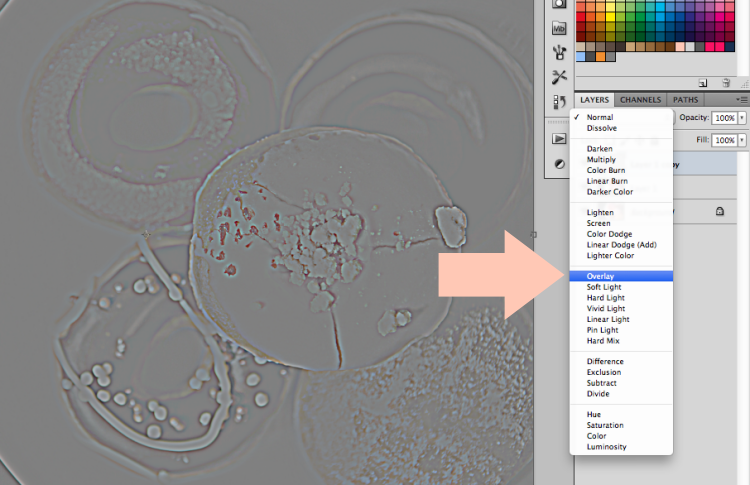This screenshot has width=750, height=485.
Task: Switch to the Paths tab
Action: coord(685,100)
